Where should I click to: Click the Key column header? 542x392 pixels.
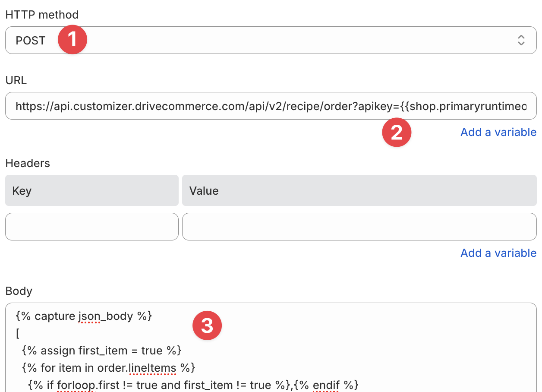pos(91,190)
